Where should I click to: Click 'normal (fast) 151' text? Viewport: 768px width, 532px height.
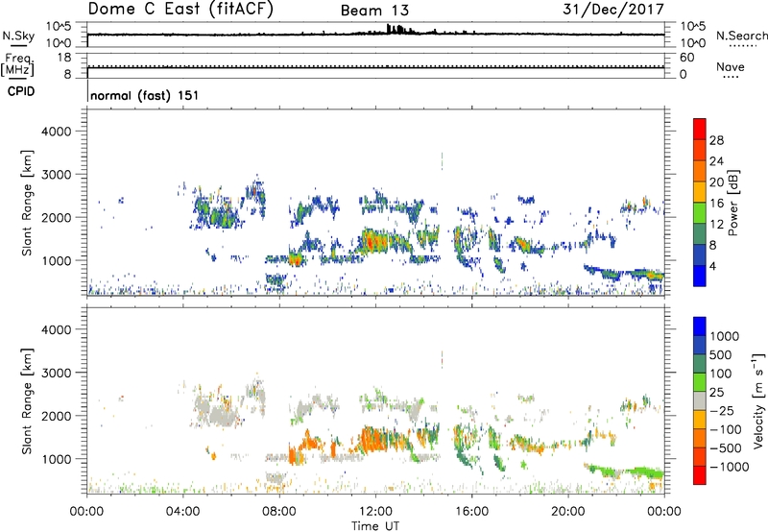tap(145, 95)
